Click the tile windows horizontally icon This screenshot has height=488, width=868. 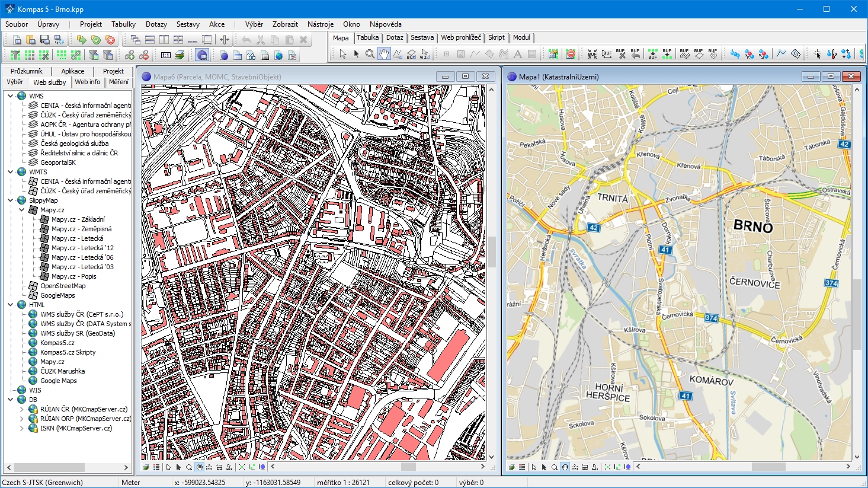point(150,40)
